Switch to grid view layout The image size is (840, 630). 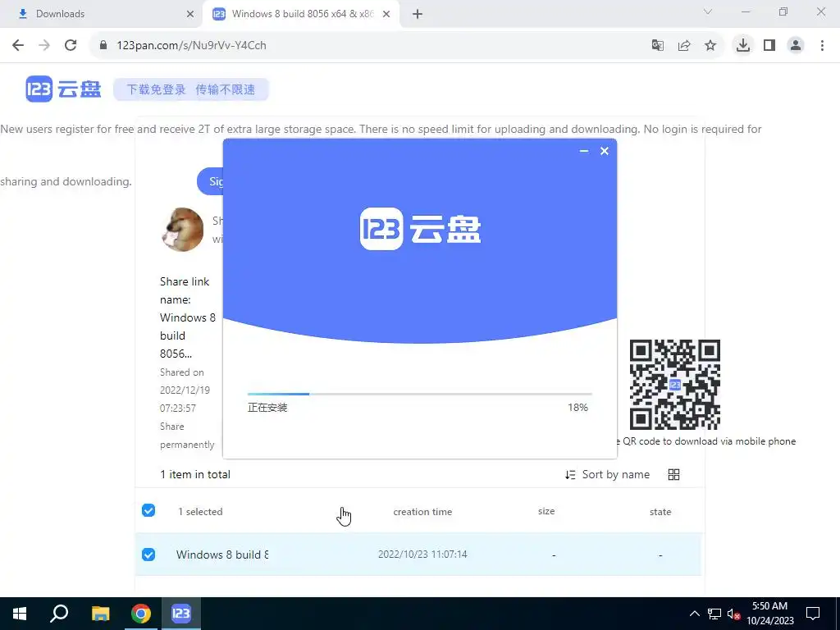coord(674,475)
